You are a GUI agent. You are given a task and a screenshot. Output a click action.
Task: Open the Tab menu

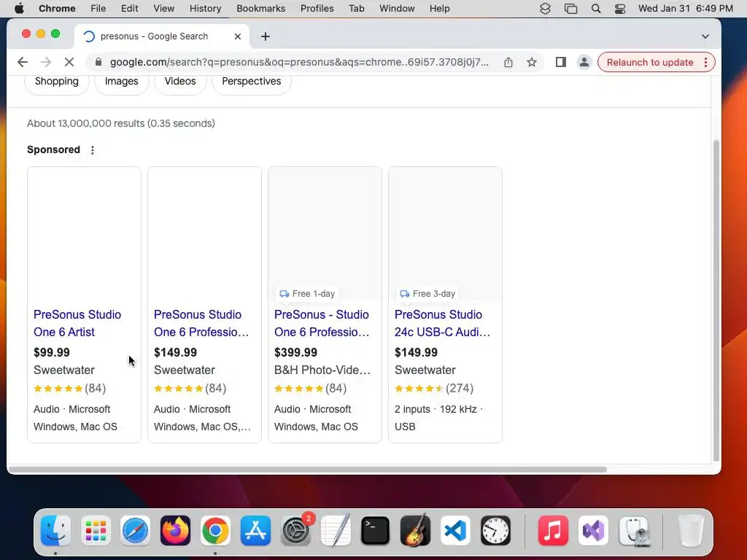[x=356, y=9]
